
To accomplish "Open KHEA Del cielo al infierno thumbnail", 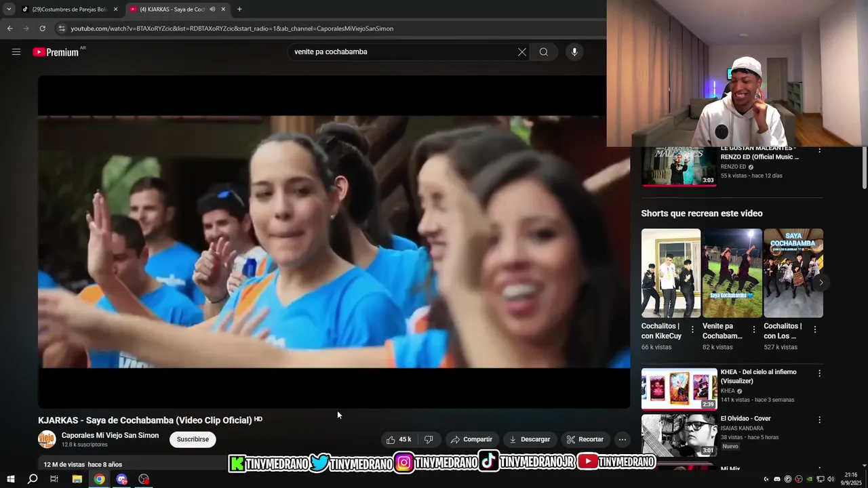I will (679, 389).
